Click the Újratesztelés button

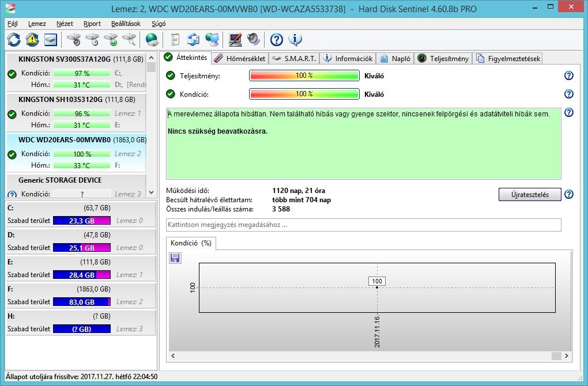click(x=530, y=195)
